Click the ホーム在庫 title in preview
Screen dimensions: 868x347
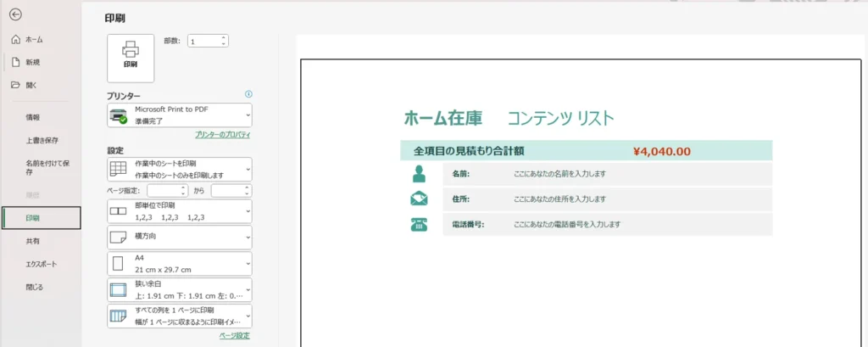point(442,118)
